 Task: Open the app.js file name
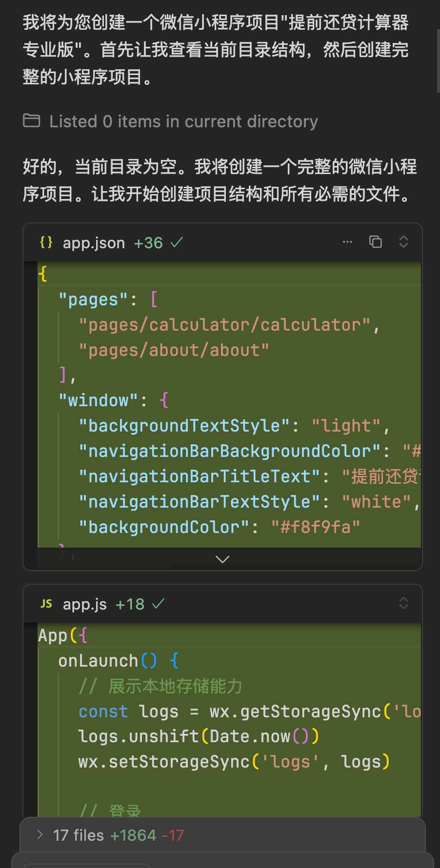tap(84, 604)
